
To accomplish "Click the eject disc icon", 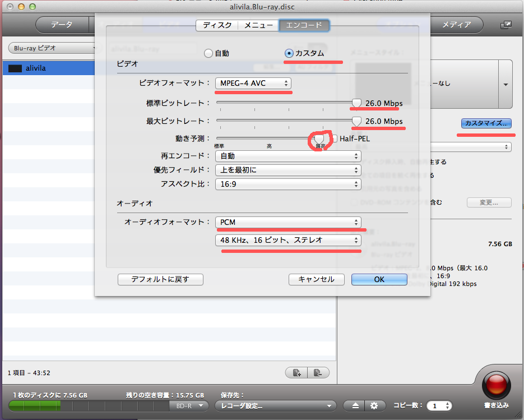I will tap(355, 405).
